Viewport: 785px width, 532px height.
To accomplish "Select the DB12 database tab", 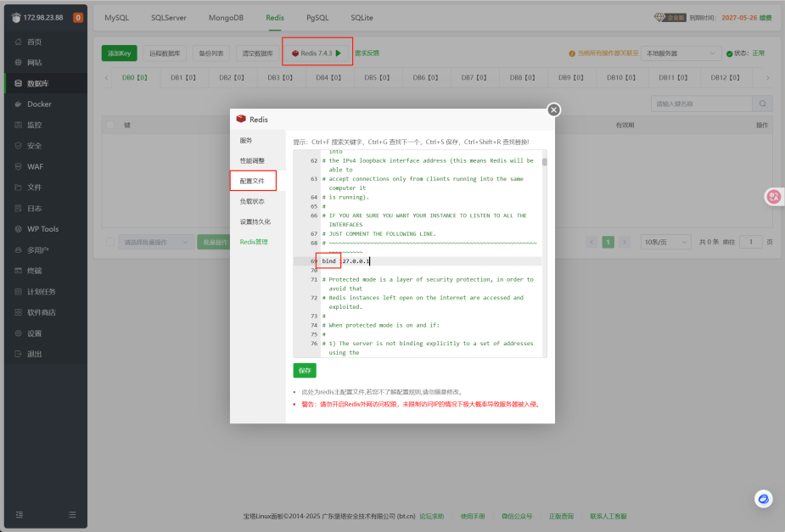I will 725,77.
